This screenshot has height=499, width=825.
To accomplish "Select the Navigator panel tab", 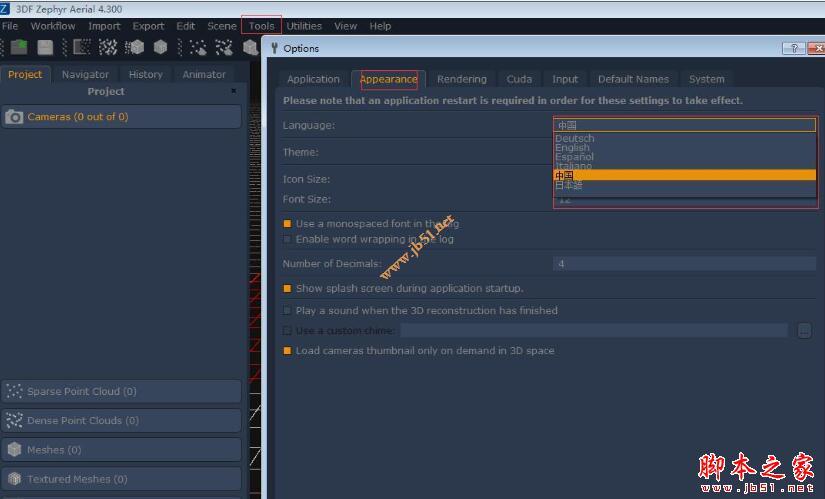I will click(85, 74).
